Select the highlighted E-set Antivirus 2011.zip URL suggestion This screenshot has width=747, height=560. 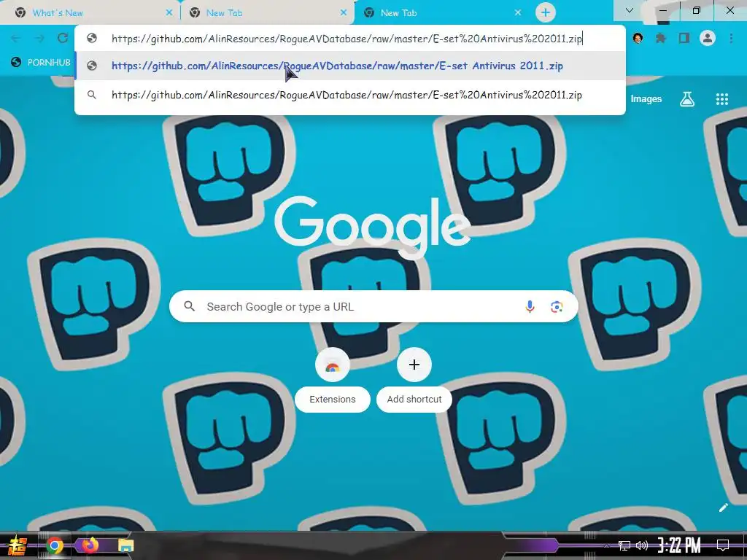click(x=350, y=66)
